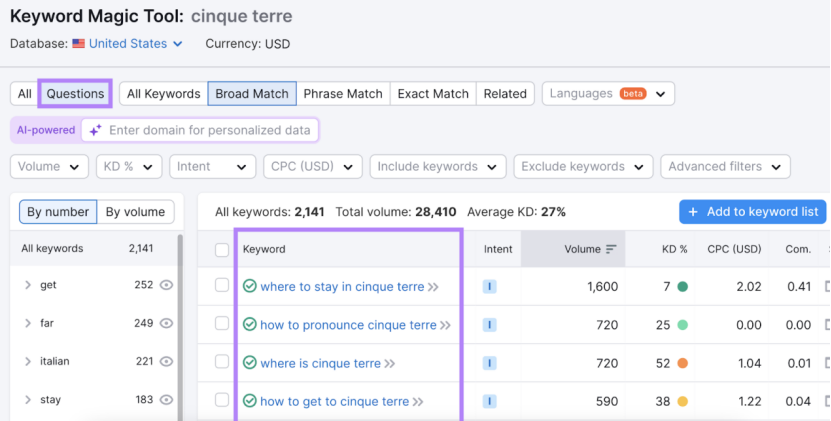Click the Volume column sort icon
The height and width of the screenshot is (421, 831).
point(611,249)
